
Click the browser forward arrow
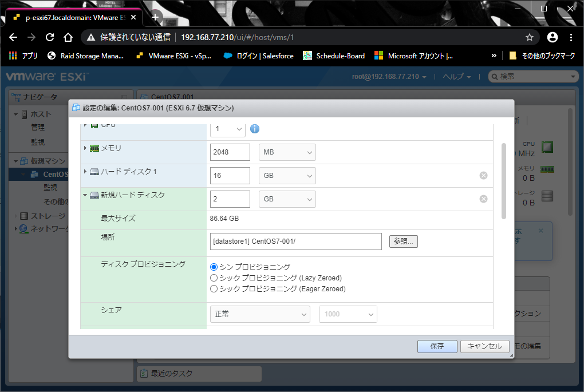31,37
